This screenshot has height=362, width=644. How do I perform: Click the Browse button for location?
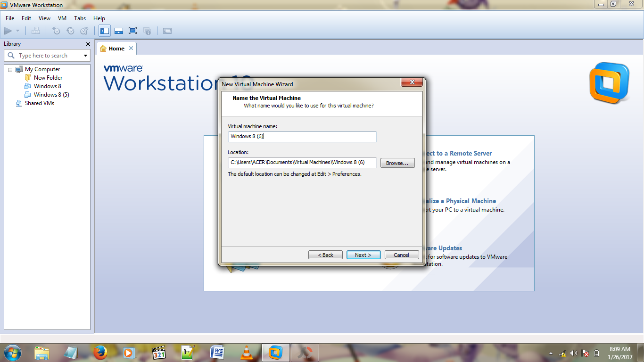point(397,163)
